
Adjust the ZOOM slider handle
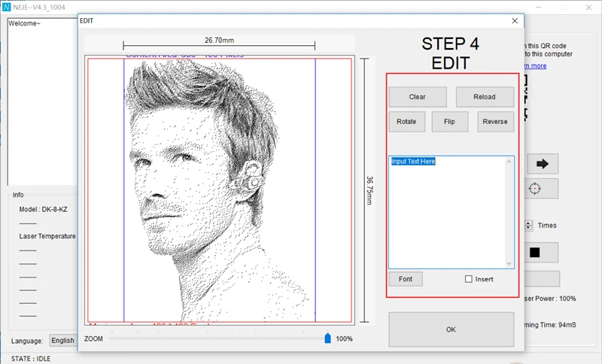tap(327, 338)
